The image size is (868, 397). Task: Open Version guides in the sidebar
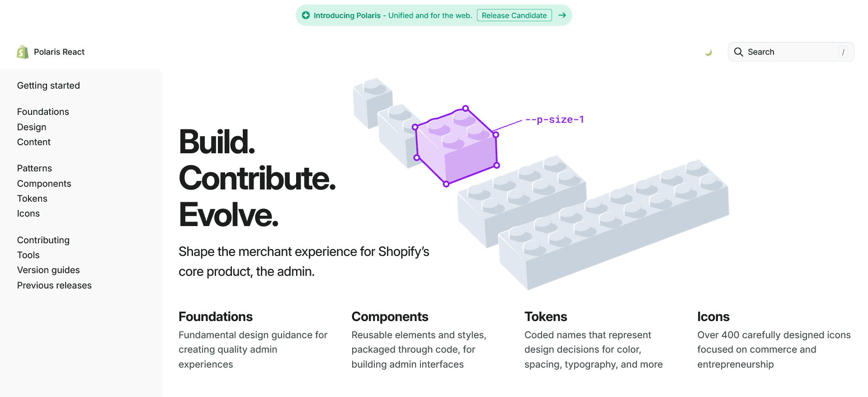48,270
